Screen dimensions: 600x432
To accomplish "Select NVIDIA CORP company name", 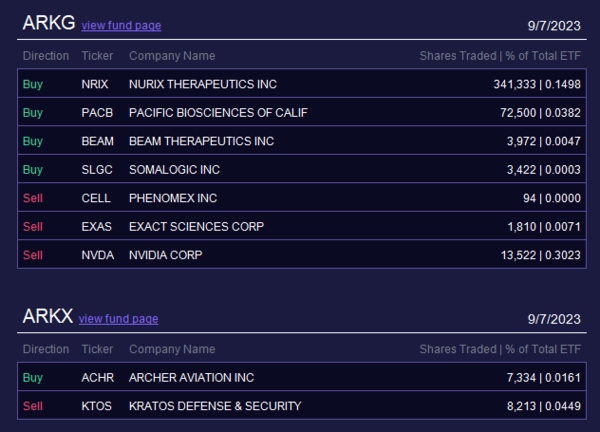I will 166,255.
